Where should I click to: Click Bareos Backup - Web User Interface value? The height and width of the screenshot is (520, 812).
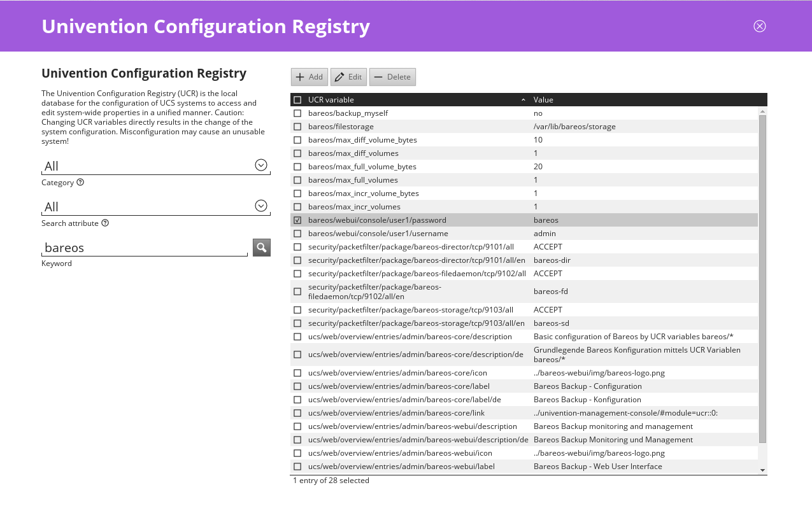click(598, 467)
